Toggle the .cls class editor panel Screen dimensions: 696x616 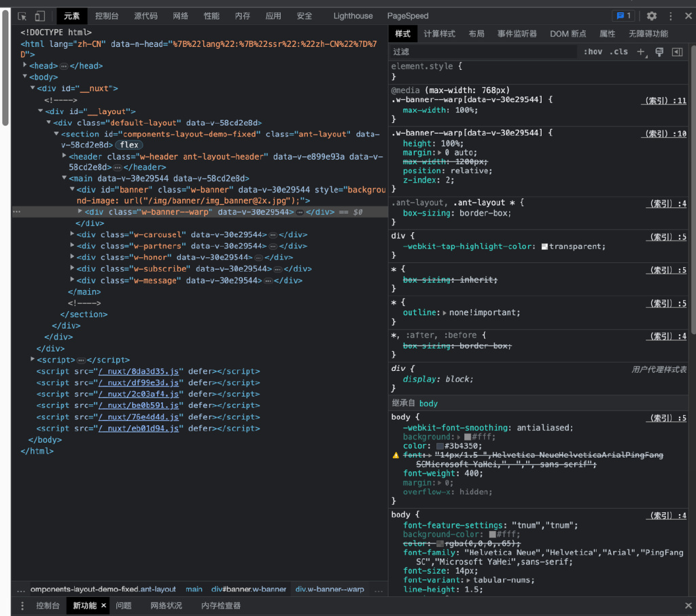[619, 52]
